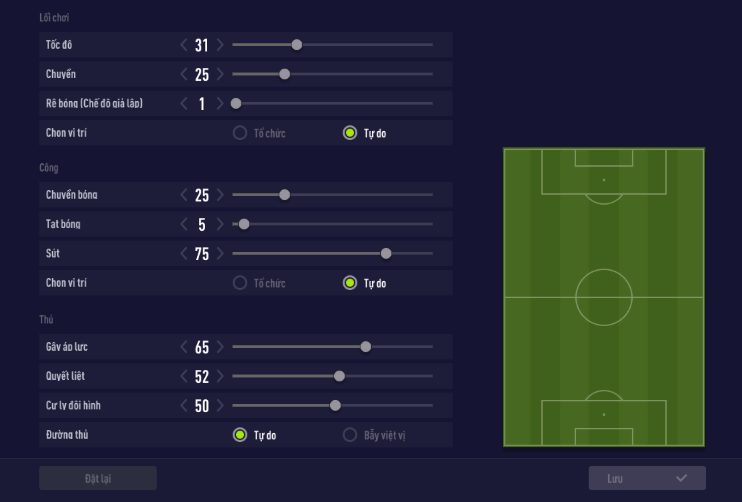Image resolution: width=742 pixels, height=502 pixels.
Task: Click the left arrow beside Tốc độ value
Action: coord(184,45)
